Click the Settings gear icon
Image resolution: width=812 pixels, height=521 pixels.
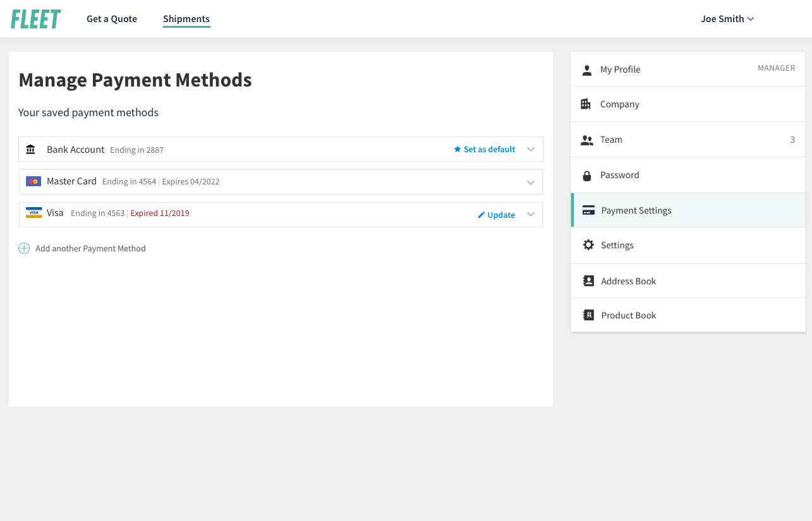click(x=588, y=245)
